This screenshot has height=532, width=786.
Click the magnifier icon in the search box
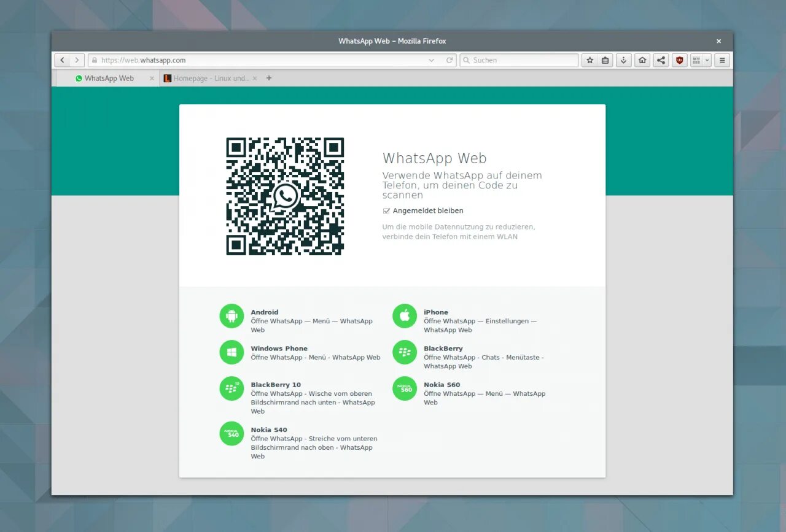pyautogui.click(x=466, y=60)
